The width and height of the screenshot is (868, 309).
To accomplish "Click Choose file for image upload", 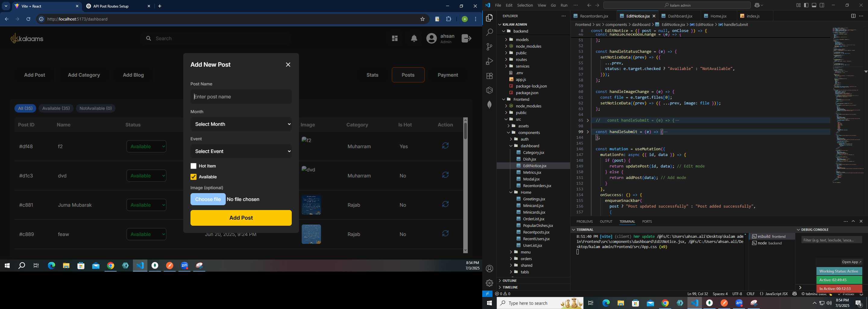I will click(x=208, y=199).
